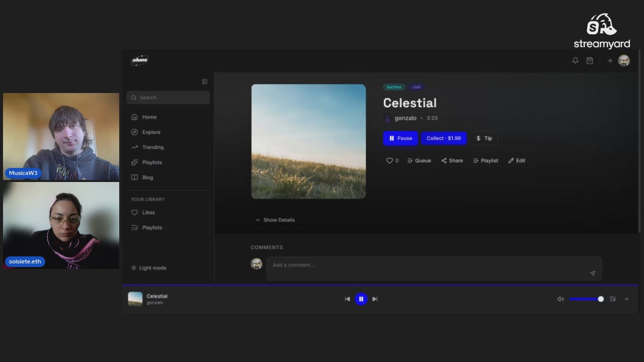Open the Celestial album artwork
This screenshot has width=644, height=362.
tap(308, 141)
